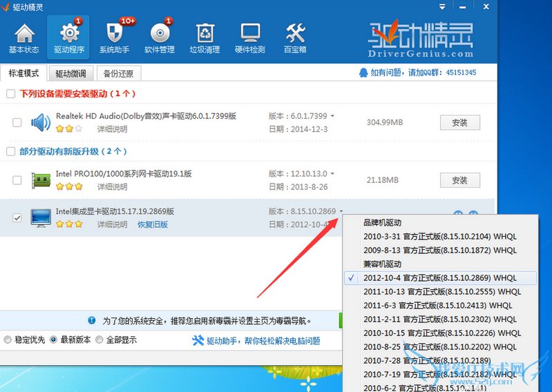Viewport: 552px width, 392px height.
Task: Choose 2010-10-15 version 8.15.10.2226 entry
Action: pos(440,333)
